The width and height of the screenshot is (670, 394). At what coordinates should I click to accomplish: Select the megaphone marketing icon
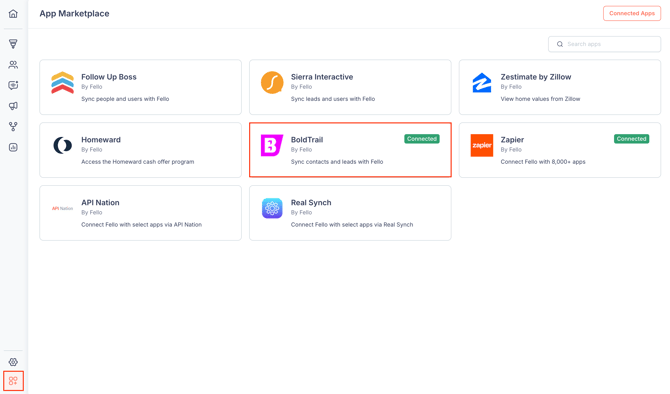click(x=13, y=106)
